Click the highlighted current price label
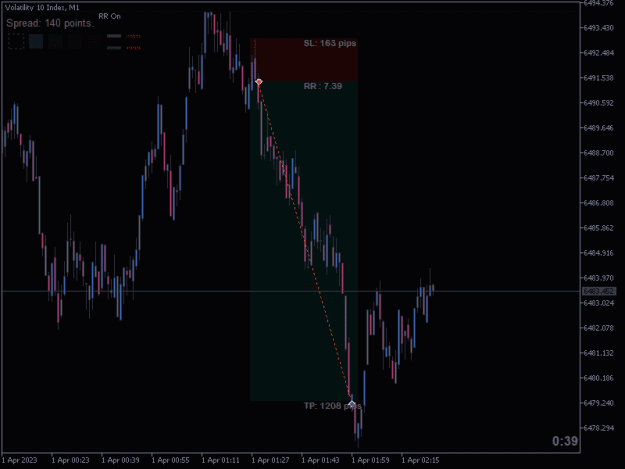625x469 pixels. click(599, 291)
